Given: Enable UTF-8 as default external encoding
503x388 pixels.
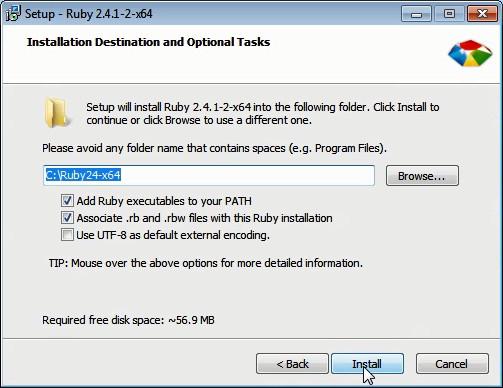Looking at the screenshot, I should click(x=67, y=235).
